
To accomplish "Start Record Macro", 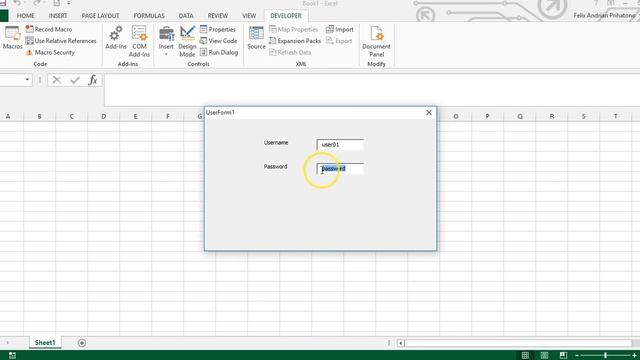I will (49, 29).
